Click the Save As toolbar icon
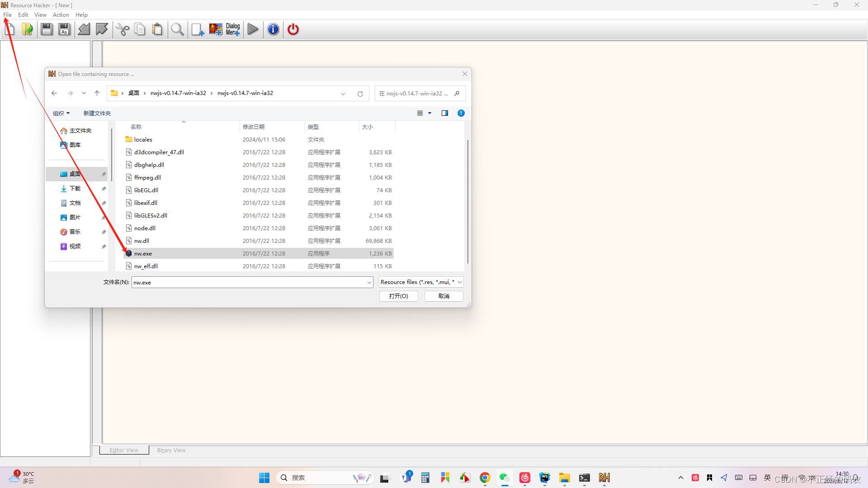The image size is (868, 488). click(x=64, y=29)
